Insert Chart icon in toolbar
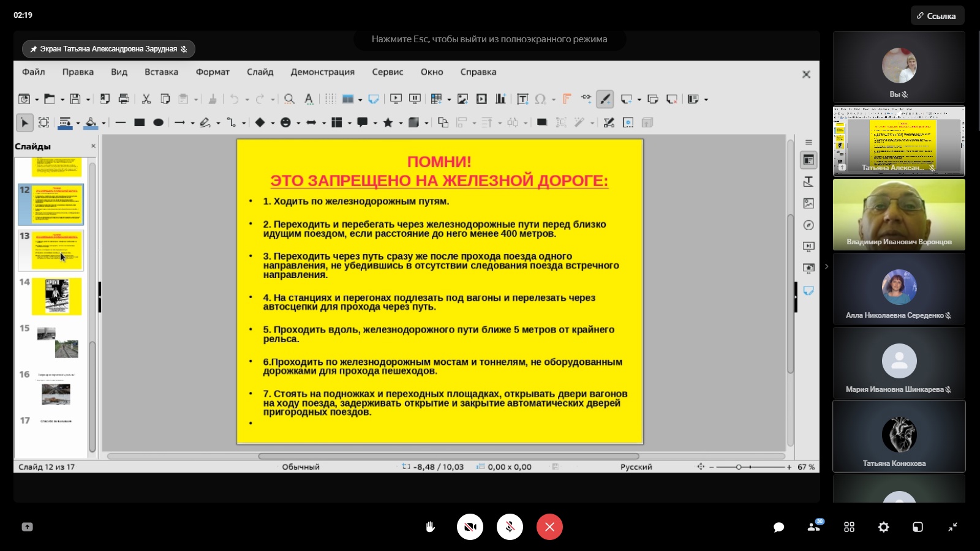Image resolution: width=980 pixels, height=551 pixels. point(500,99)
